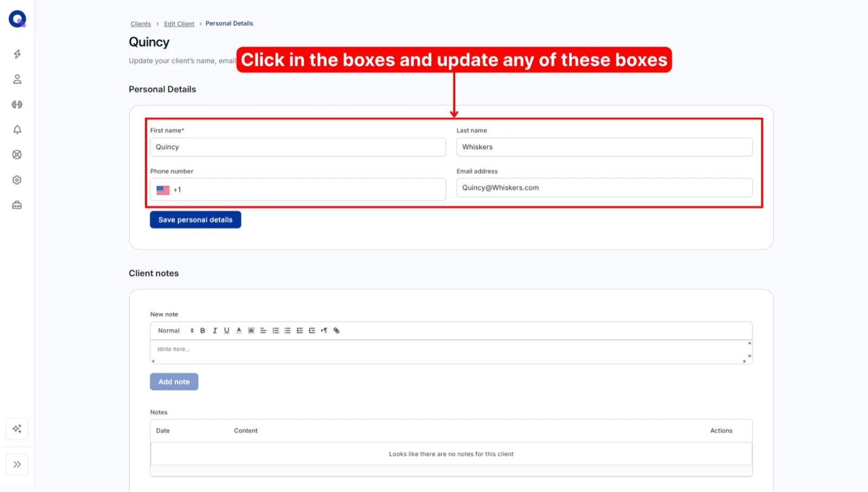Insert bullet list in note editor

[x=288, y=331]
